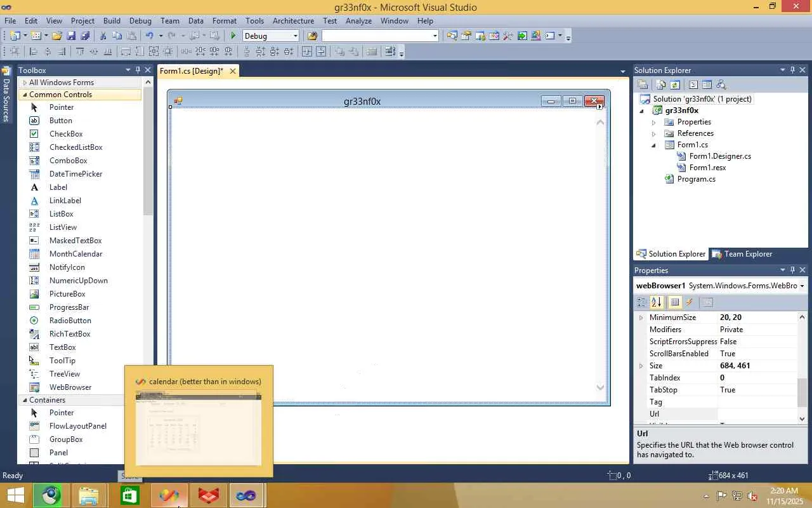Click Solution Explorer's Properties toolbar icon
This screenshot has width=812, height=508.
[x=643, y=84]
